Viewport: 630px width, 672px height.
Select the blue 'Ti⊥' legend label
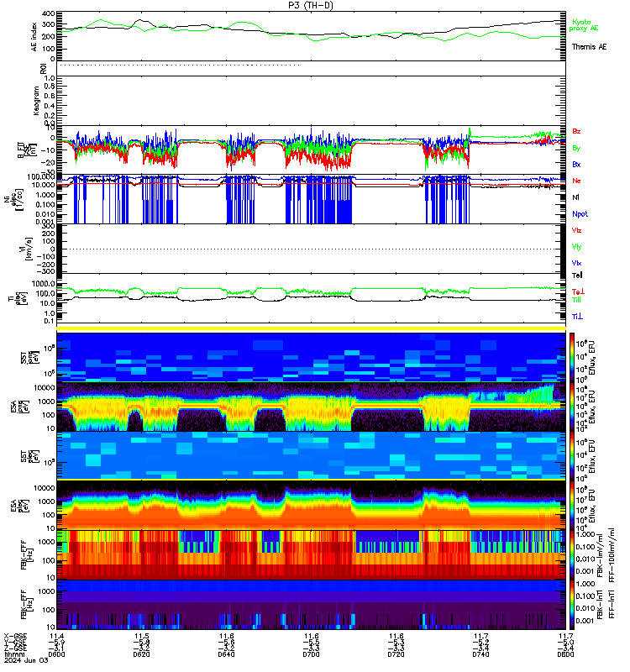(x=577, y=317)
